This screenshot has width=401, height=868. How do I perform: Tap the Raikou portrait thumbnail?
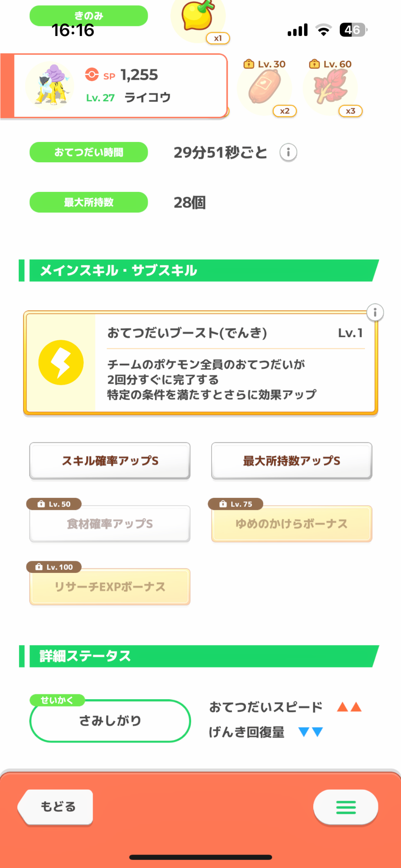50,85
